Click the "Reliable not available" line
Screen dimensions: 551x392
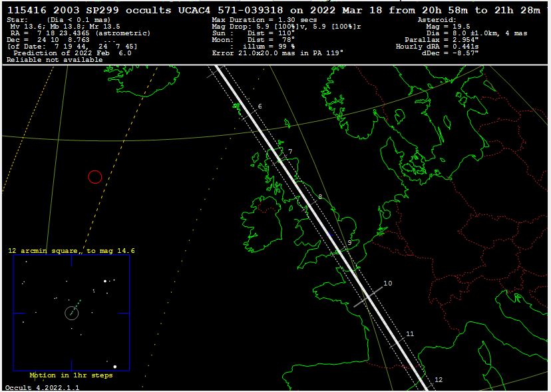coord(55,60)
